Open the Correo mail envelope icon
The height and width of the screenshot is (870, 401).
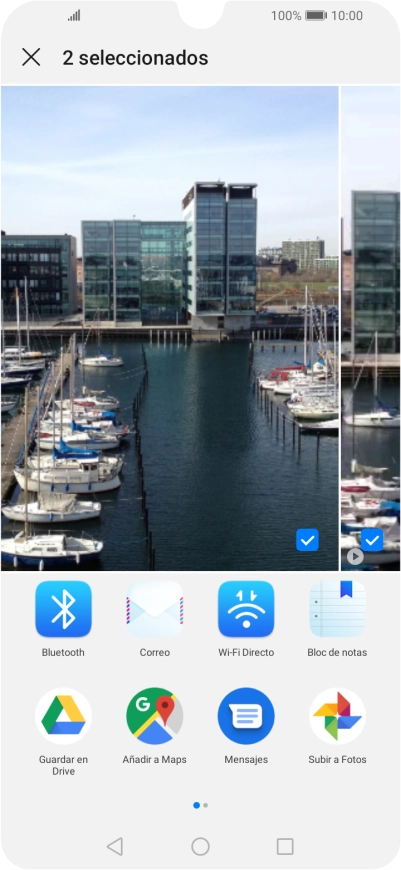point(155,609)
